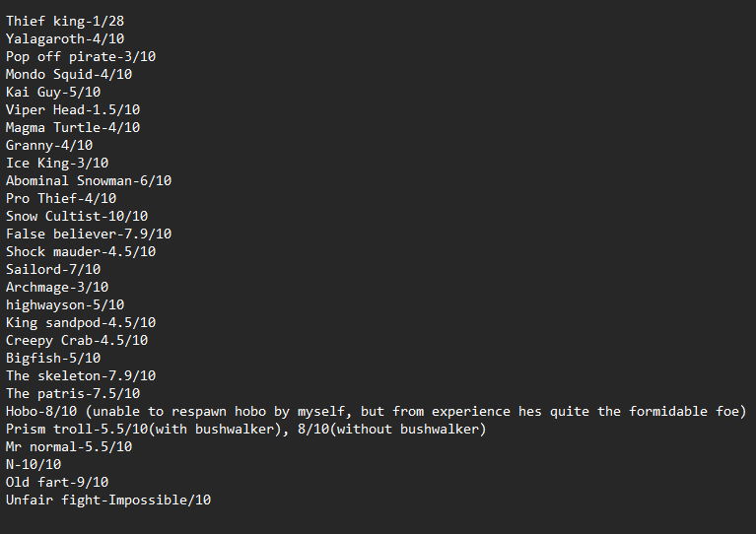756x534 pixels.
Task: Click on 'Pop off pirate-3/10' entry
Action: [x=81, y=57]
